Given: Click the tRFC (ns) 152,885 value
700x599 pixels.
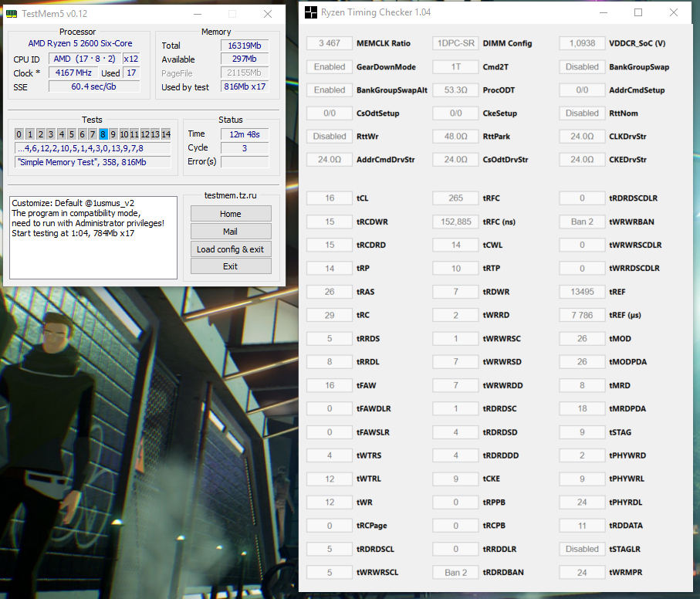Looking at the screenshot, I should tap(456, 222).
